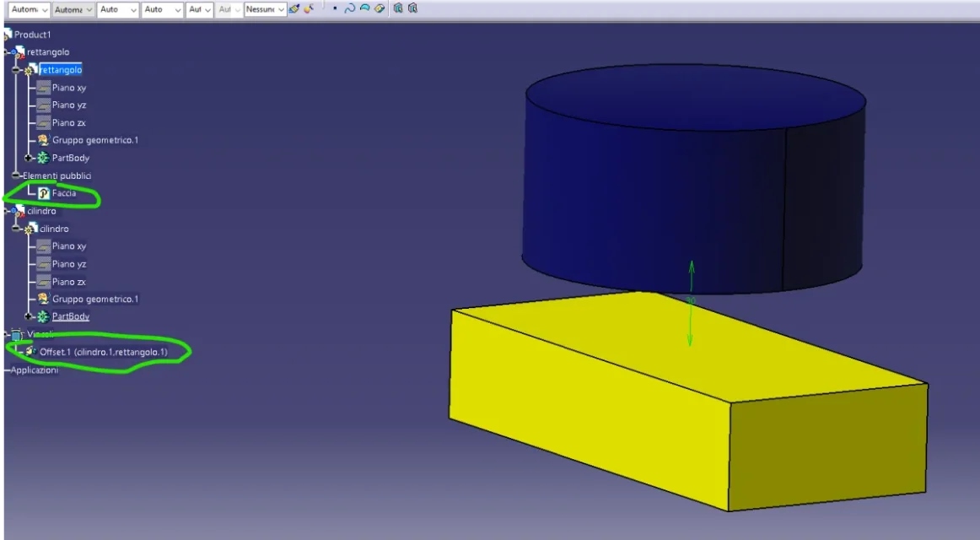Click Piano yz plane icon under cilindro
This screenshot has height=540, width=980.
(43, 264)
